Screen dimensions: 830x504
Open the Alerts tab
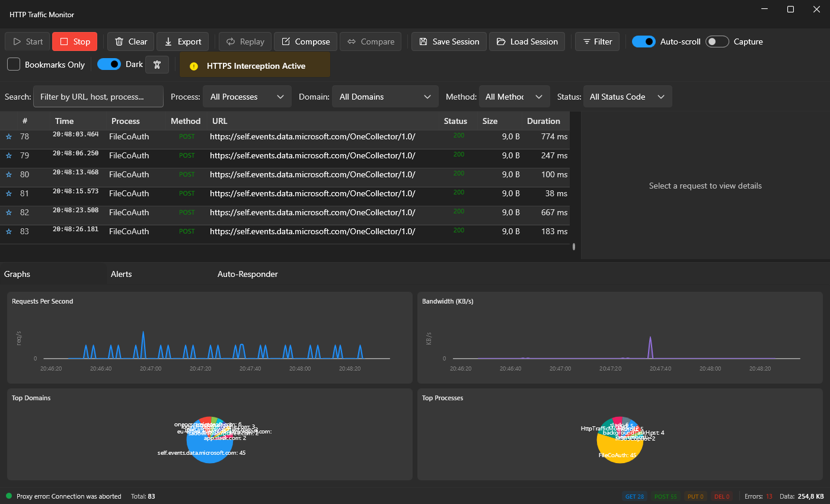(121, 274)
